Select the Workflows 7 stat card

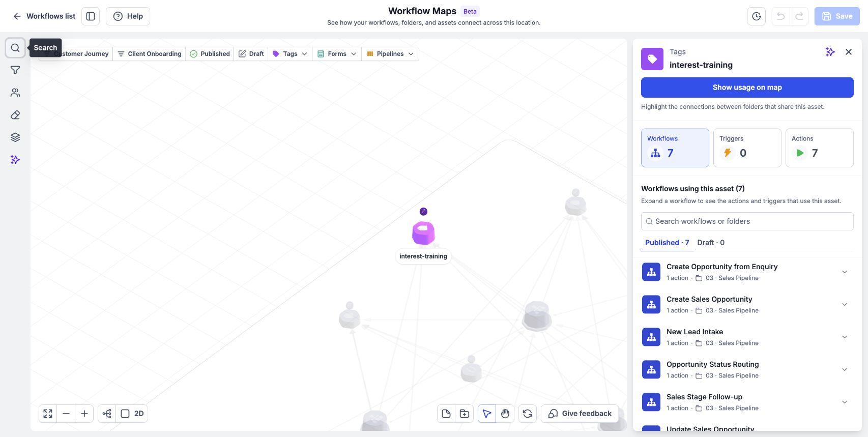pyautogui.click(x=675, y=148)
